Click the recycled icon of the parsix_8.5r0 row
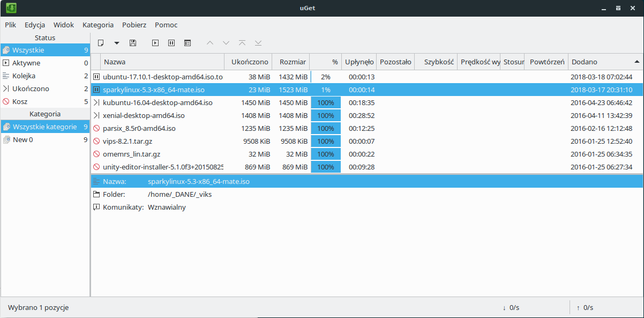644x318 pixels. 96,128
